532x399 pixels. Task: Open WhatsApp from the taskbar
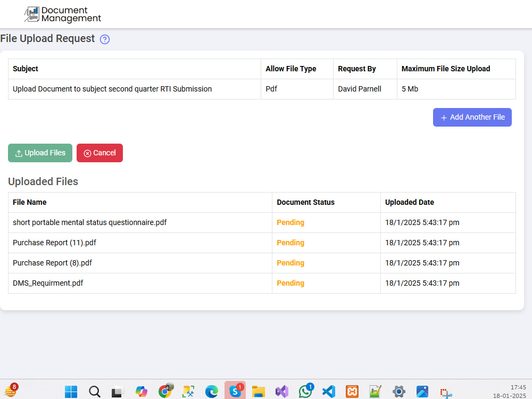(306, 391)
